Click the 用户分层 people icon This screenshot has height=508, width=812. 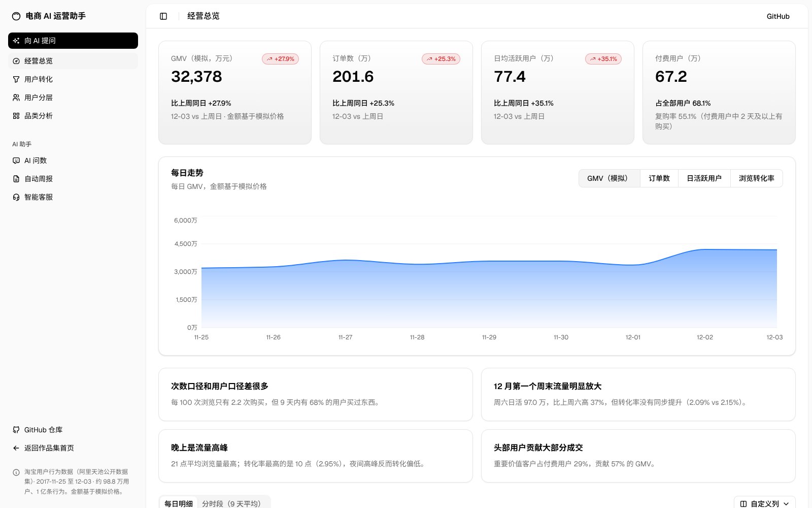[16, 98]
